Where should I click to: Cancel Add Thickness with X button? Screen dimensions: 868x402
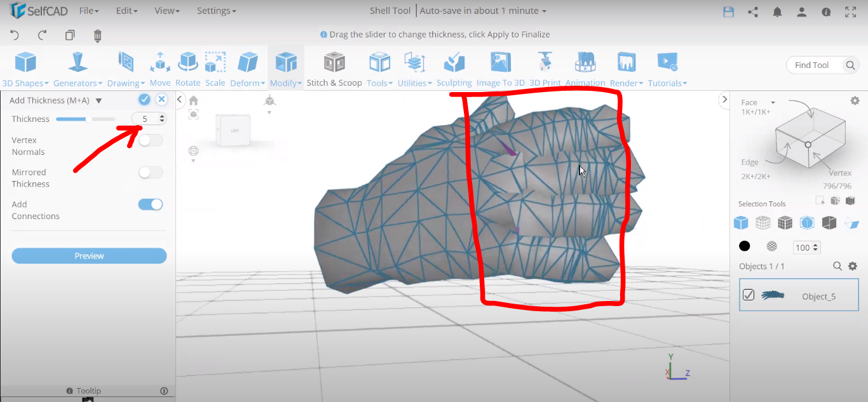(161, 99)
